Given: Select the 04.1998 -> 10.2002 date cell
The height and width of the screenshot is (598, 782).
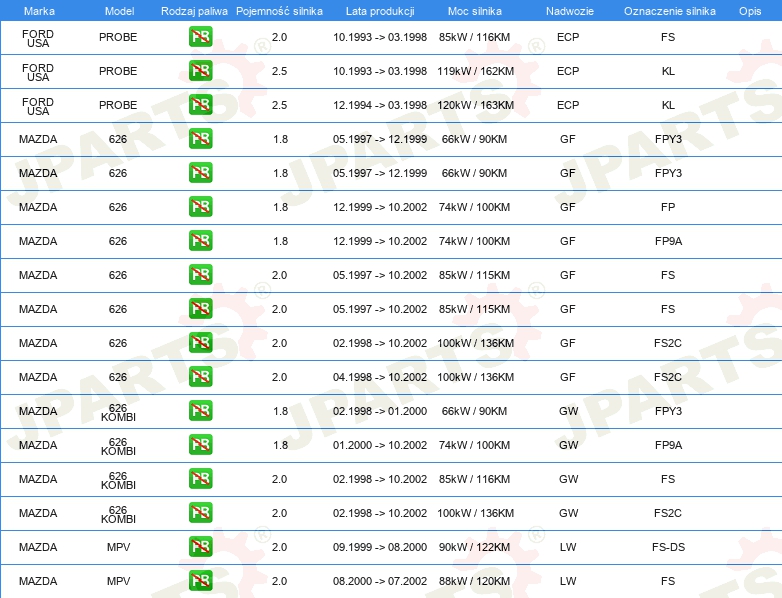Looking at the screenshot, I should click(380, 377).
